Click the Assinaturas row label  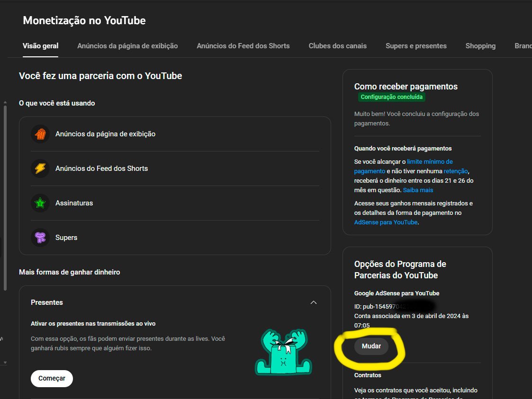74,203
